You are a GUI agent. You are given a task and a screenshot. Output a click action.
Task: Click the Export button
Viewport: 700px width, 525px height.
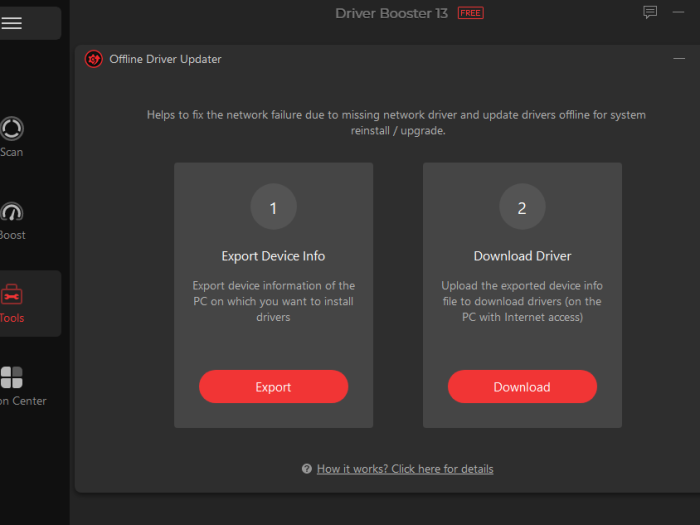click(x=273, y=387)
